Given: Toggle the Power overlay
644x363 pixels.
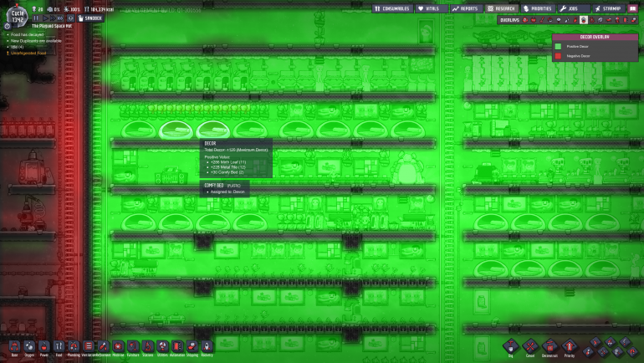Looking at the screenshot, I should (534, 20).
